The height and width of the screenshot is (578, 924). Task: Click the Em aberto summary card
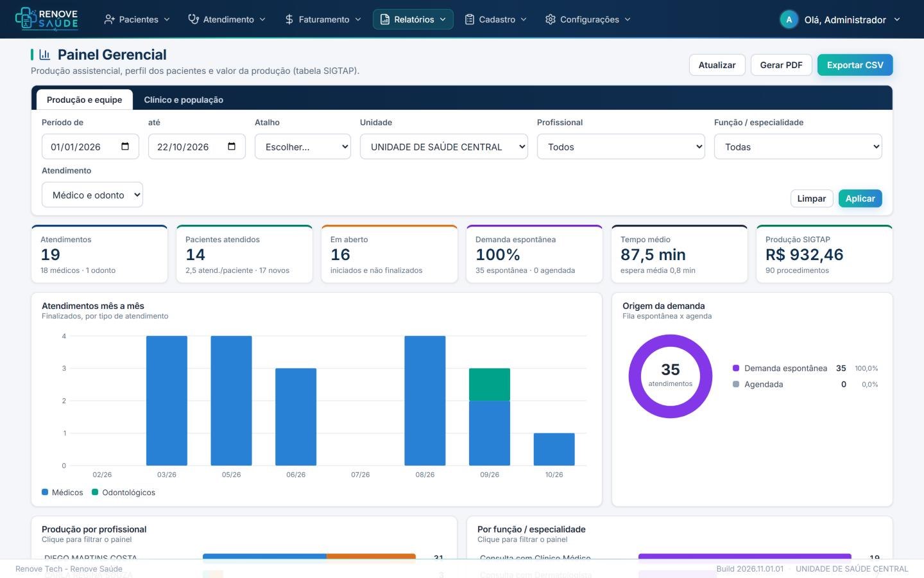pos(389,254)
